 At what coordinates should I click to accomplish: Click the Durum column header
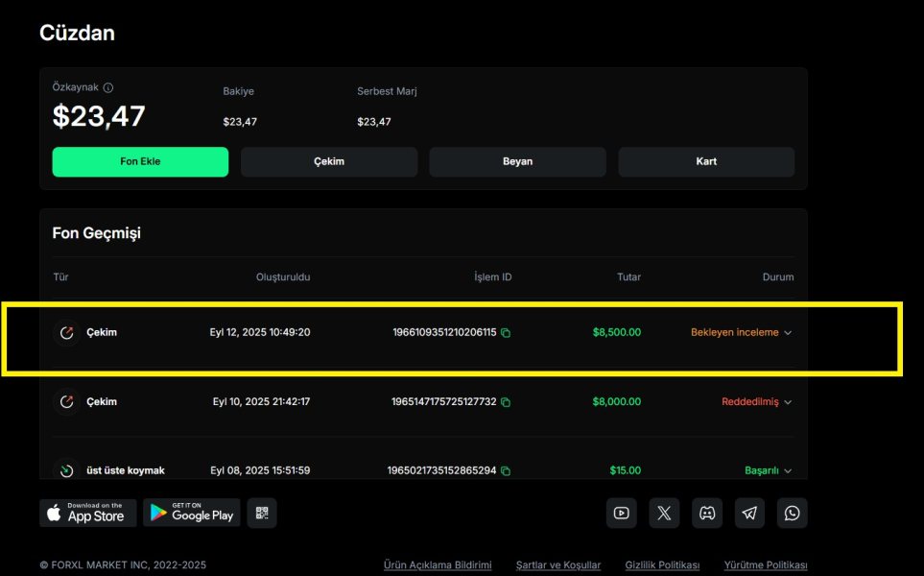778,277
